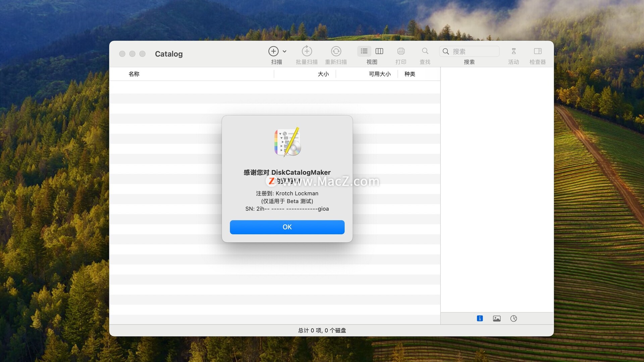The height and width of the screenshot is (362, 644).
Task: Click the Find (查找) magnifier icon
Action: click(x=425, y=51)
